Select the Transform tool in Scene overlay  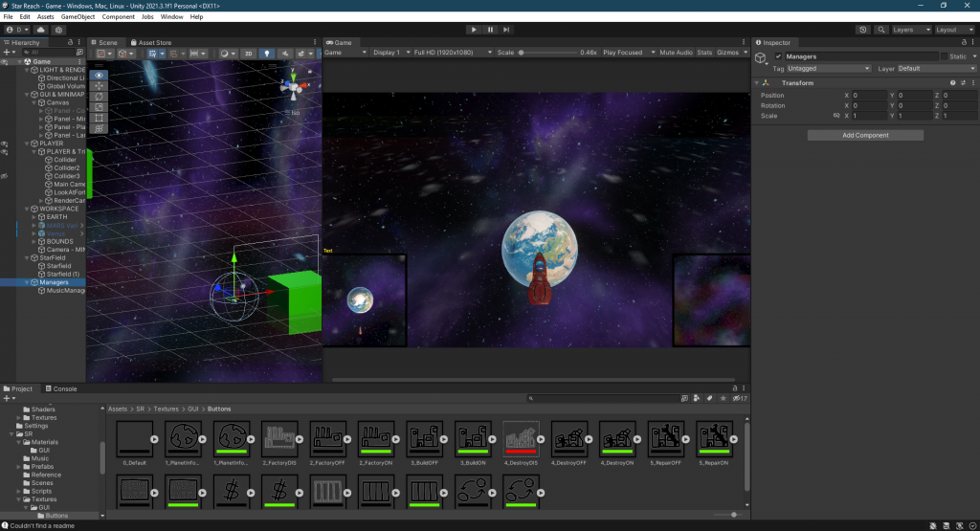coord(99,128)
